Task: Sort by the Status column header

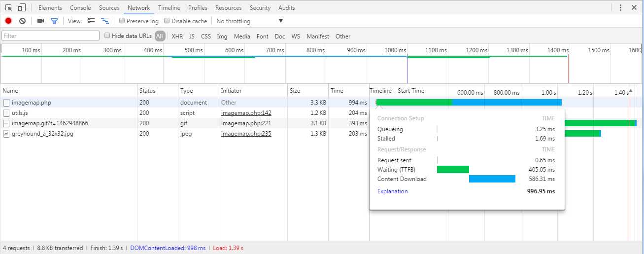Action: (x=158, y=91)
